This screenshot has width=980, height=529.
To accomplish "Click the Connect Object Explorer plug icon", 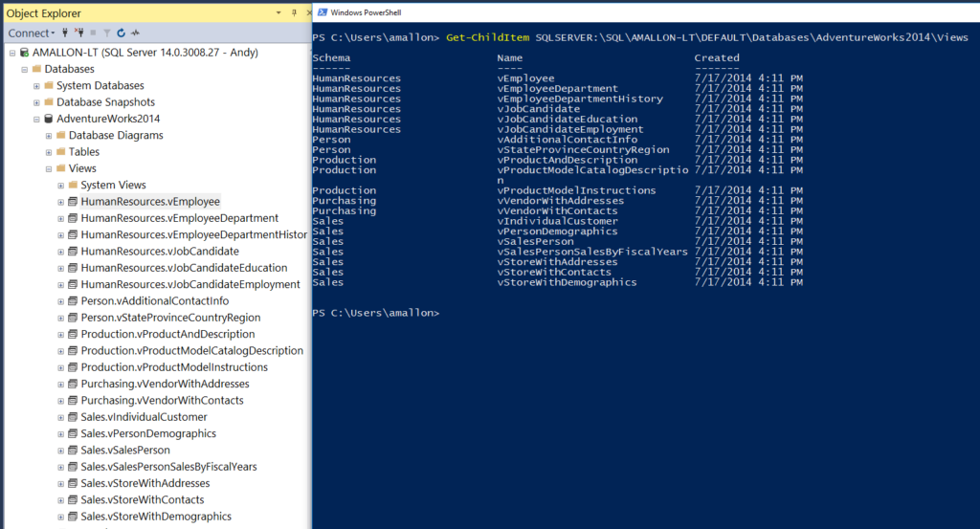I will click(x=65, y=33).
